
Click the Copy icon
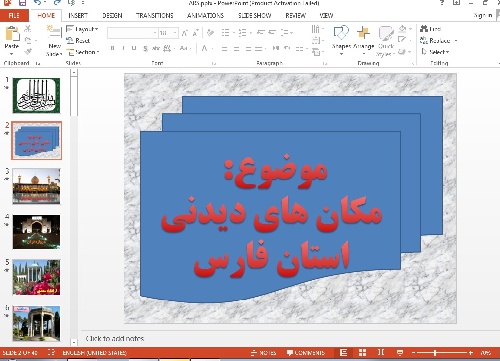(28, 40)
